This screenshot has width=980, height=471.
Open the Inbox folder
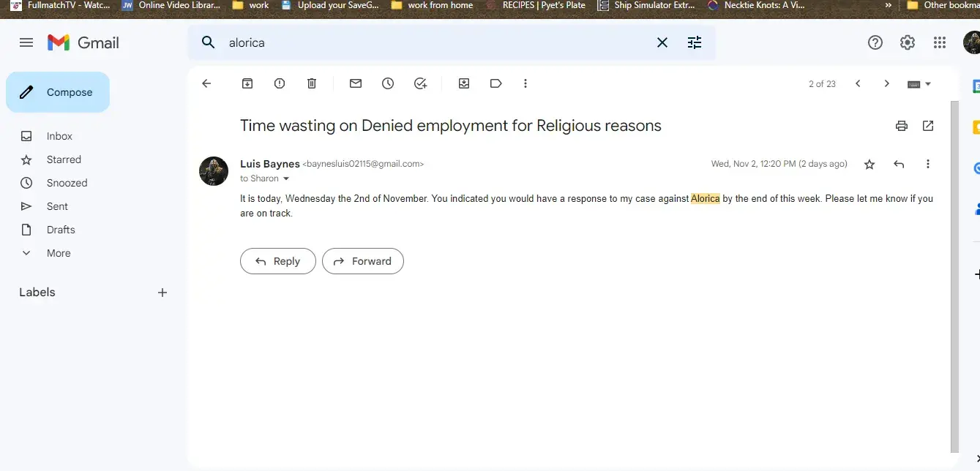pos(59,136)
